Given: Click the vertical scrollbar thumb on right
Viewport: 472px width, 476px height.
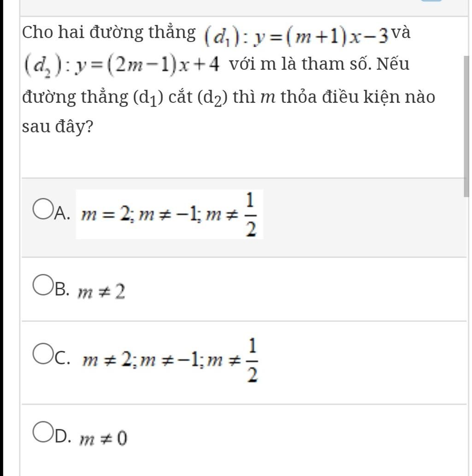Looking at the screenshot, I should 466,126.
